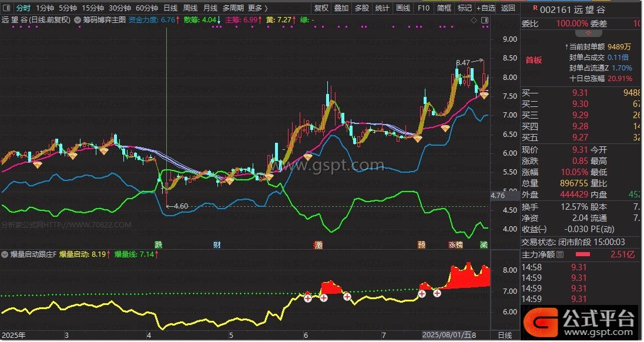
Task: Open the 主力净额 details list icon
Action: pos(560,254)
